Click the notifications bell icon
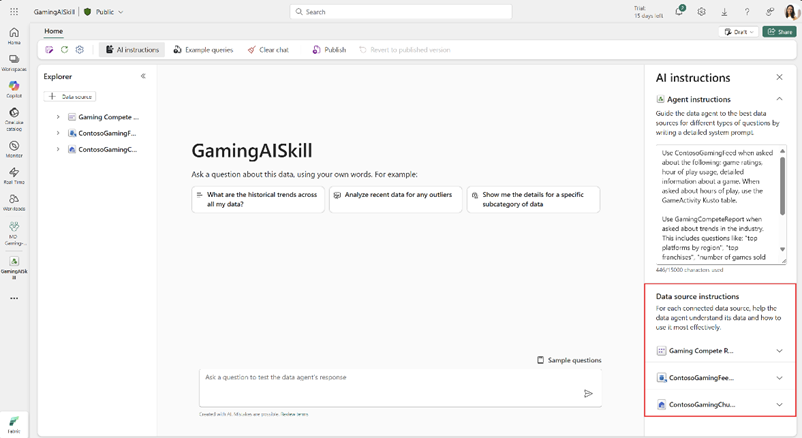The image size is (802, 438). (679, 12)
